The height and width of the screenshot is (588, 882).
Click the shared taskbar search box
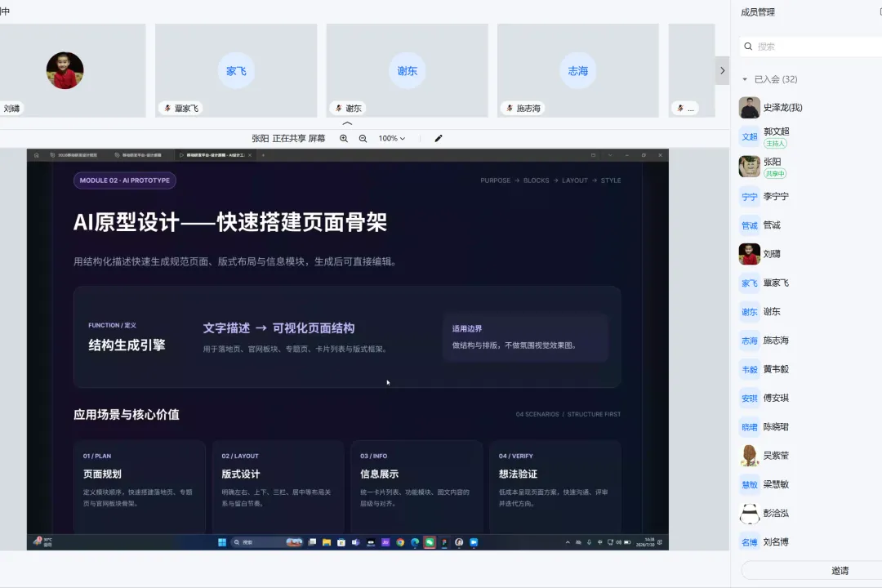(267, 542)
